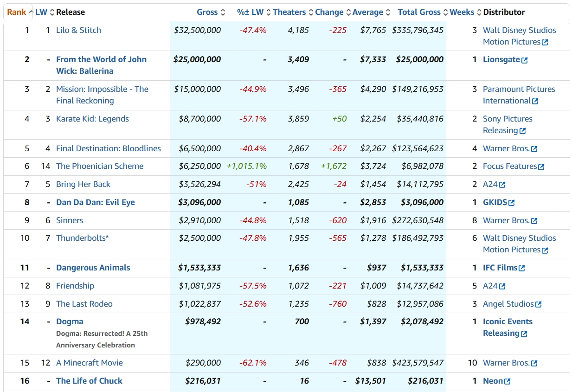Click the sort arrows beside Theaters header
572x392 pixels.
coord(311,13)
